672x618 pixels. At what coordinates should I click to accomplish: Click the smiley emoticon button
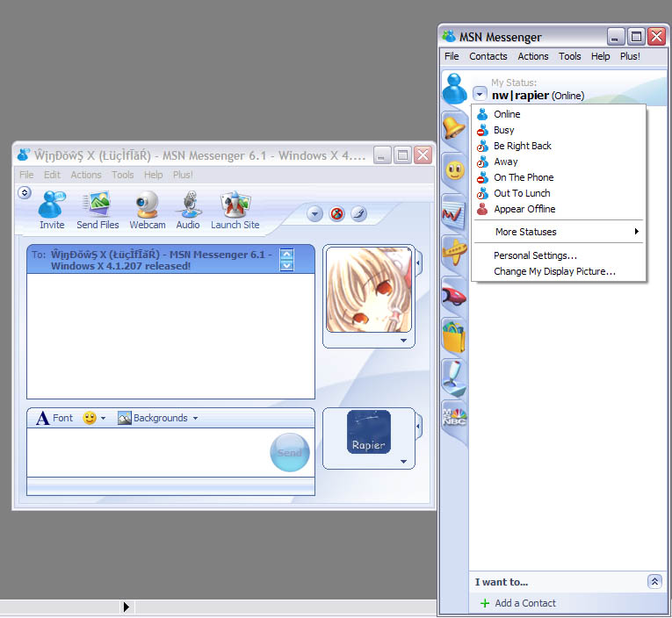pos(90,418)
